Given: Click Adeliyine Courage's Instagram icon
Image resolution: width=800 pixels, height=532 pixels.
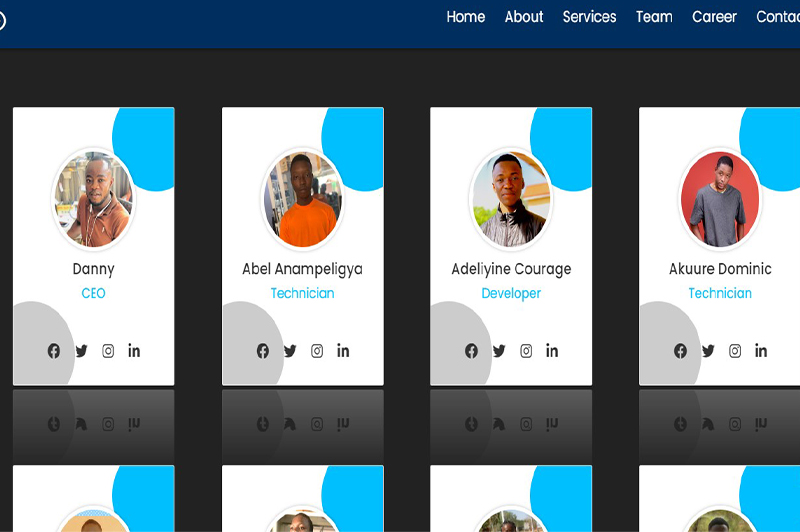Looking at the screenshot, I should coord(526,351).
